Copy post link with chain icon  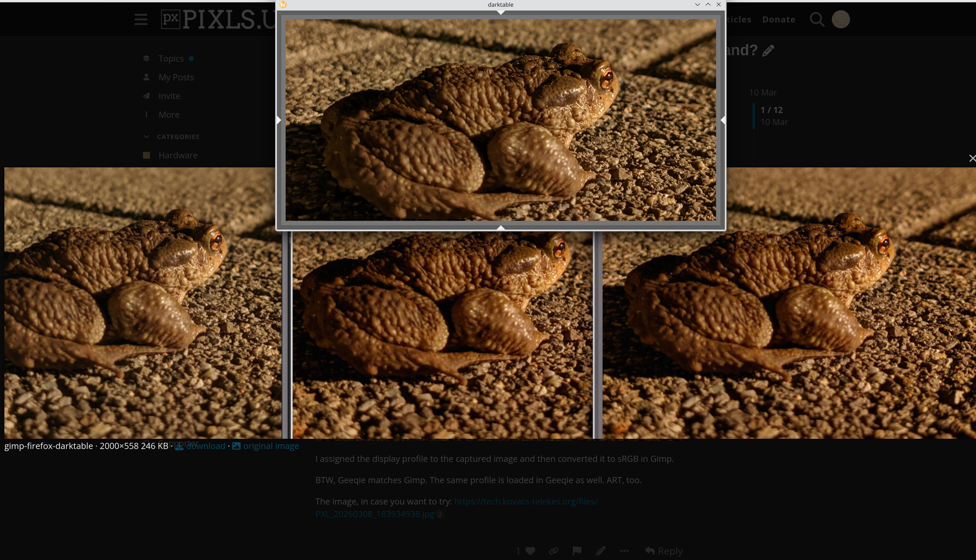554,551
